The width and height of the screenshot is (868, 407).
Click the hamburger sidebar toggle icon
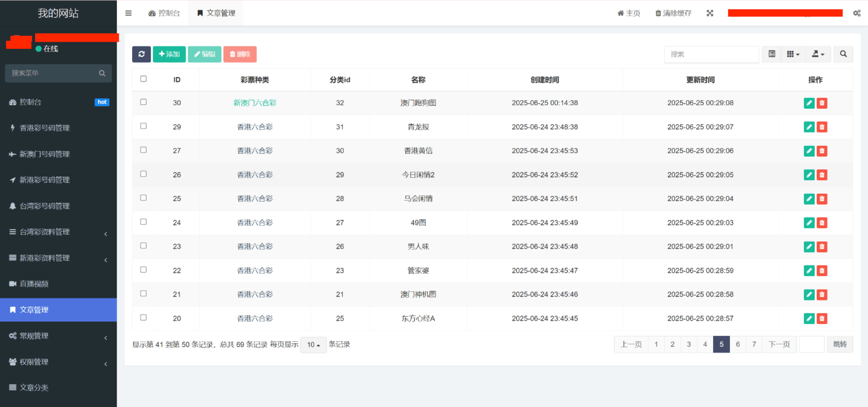[128, 13]
